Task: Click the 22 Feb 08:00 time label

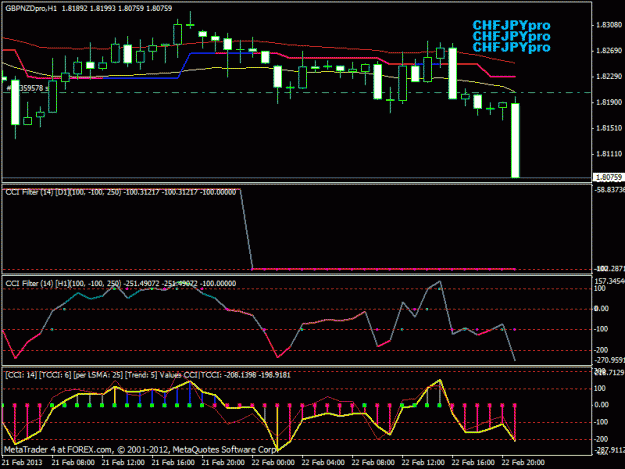Action: point(373,462)
